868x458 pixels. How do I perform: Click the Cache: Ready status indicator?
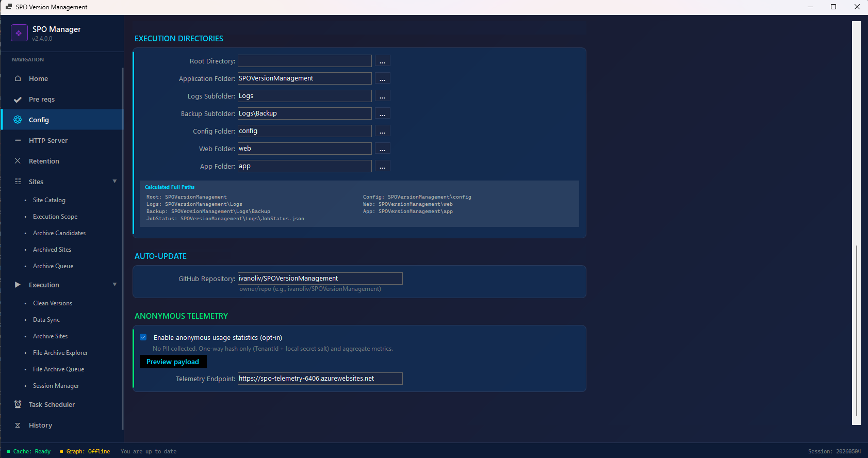[x=29, y=451]
